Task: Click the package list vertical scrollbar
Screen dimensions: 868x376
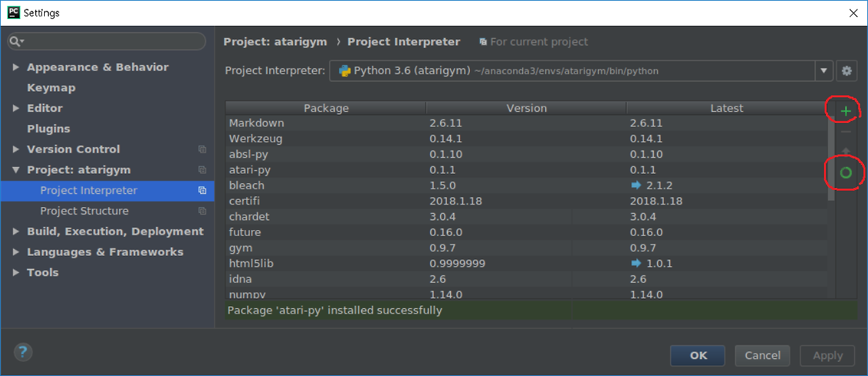Action: [x=831, y=156]
